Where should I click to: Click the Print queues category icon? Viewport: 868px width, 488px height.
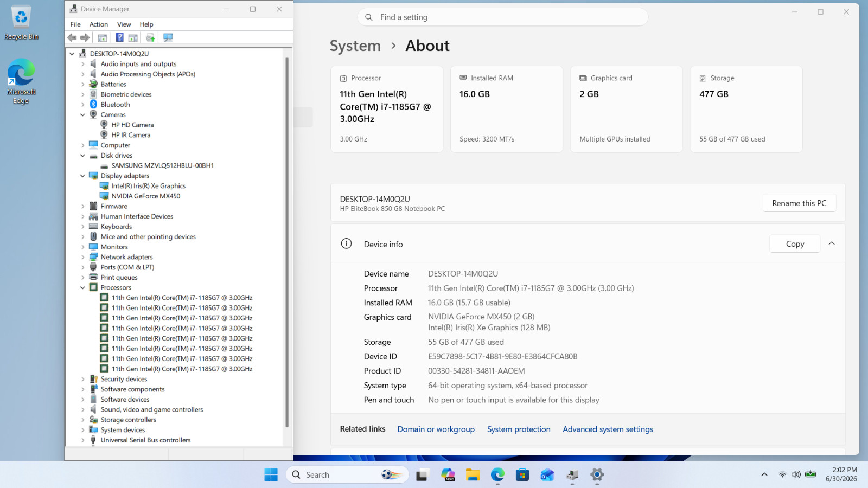(93, 277)
